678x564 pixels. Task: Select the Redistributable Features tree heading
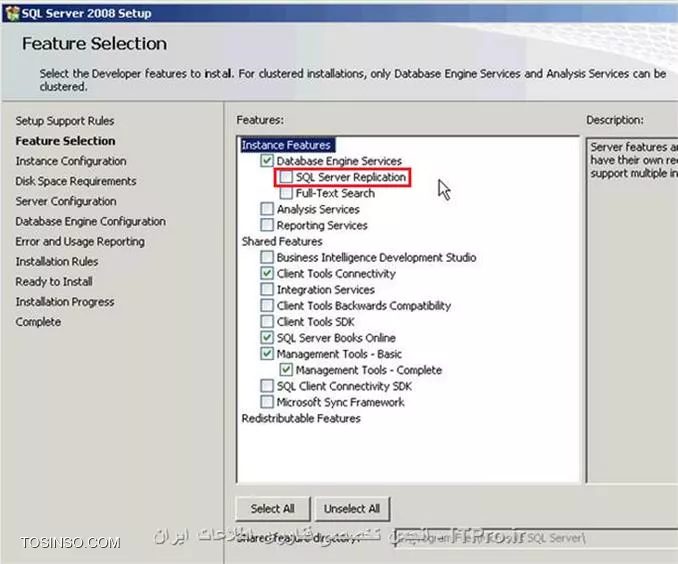click(x=301, y=418)
